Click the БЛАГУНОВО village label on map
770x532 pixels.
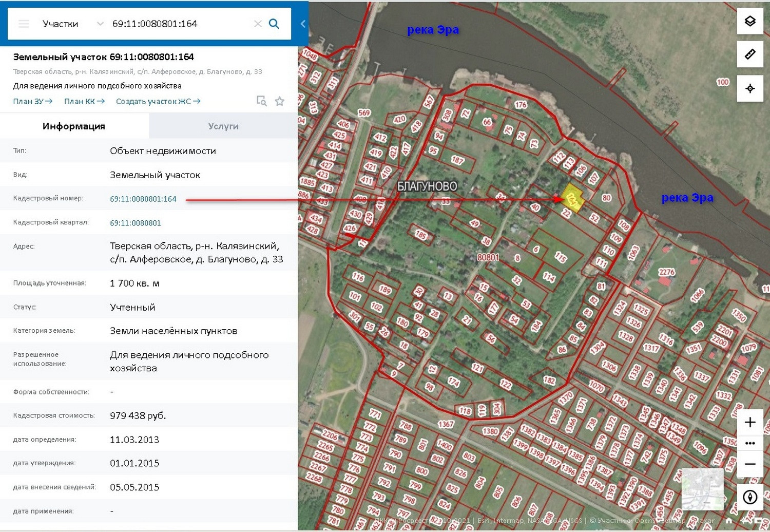[427, 186]
